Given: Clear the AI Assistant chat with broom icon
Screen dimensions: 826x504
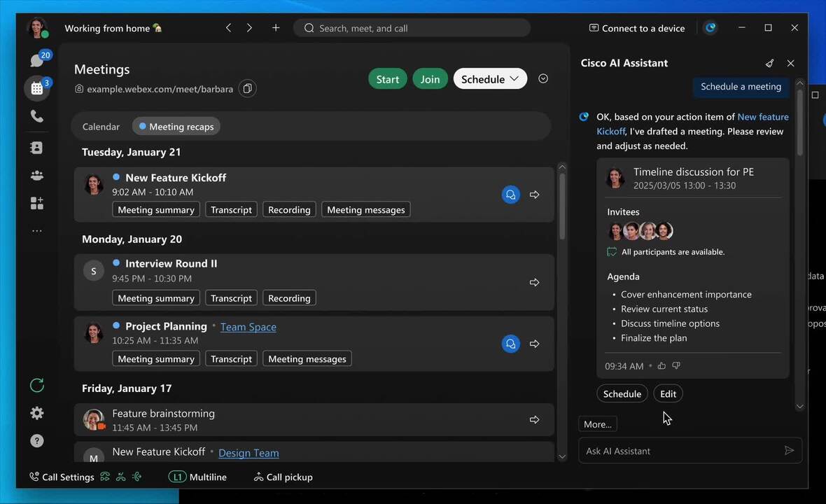Looking at the screenshot, I should point(769,63).
